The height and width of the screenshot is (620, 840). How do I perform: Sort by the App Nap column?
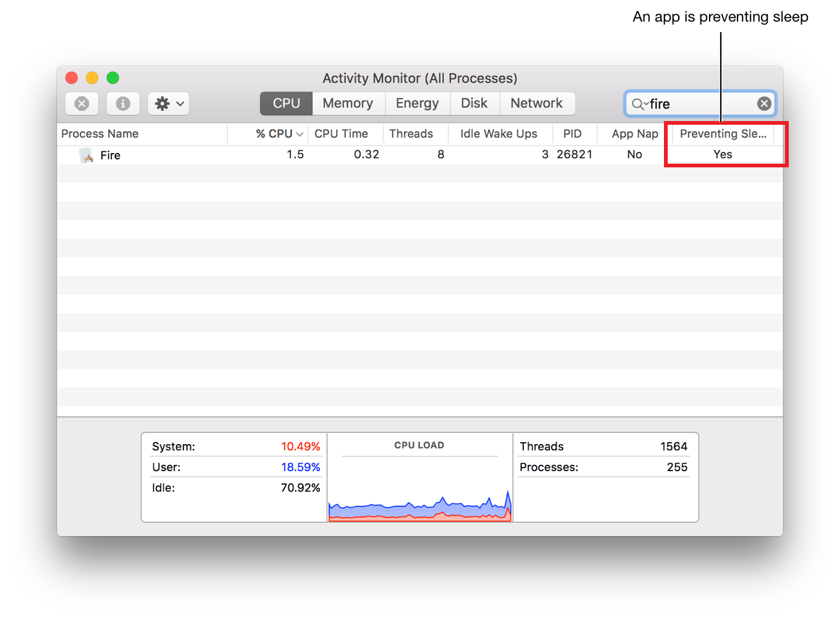634,134
